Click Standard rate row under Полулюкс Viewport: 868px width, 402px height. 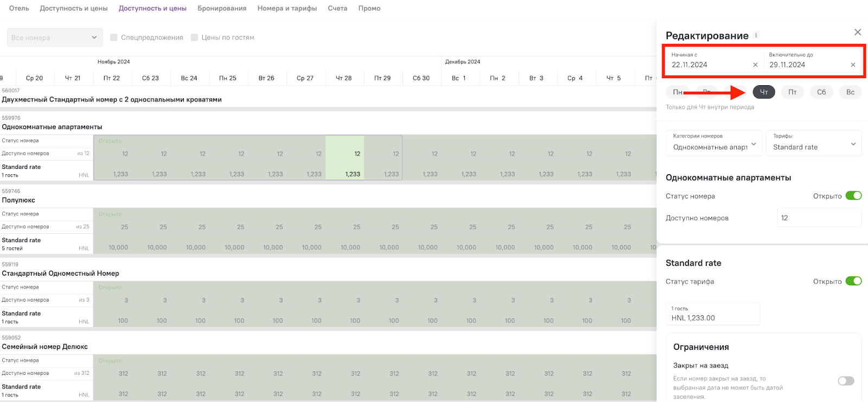pyautogui.click(x=46, y=244)
